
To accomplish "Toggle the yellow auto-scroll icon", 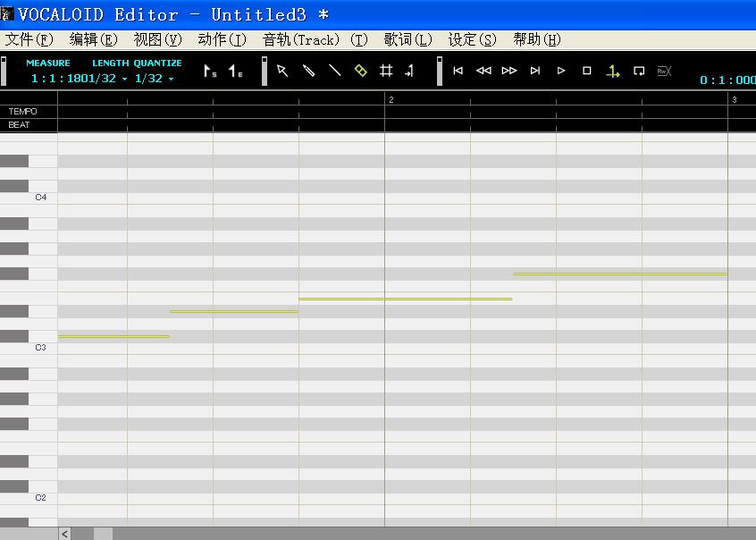I will coord(613,72).
